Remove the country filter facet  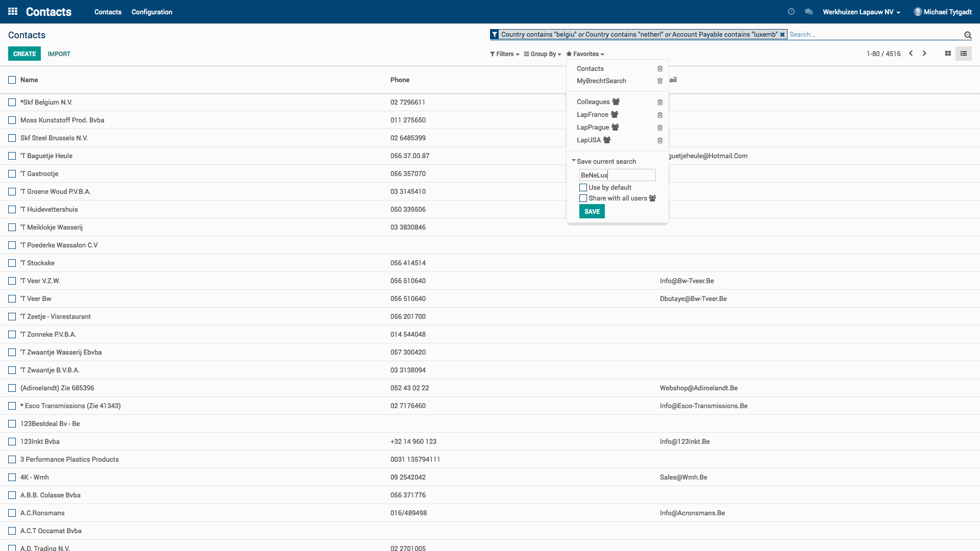coord(782,35)
